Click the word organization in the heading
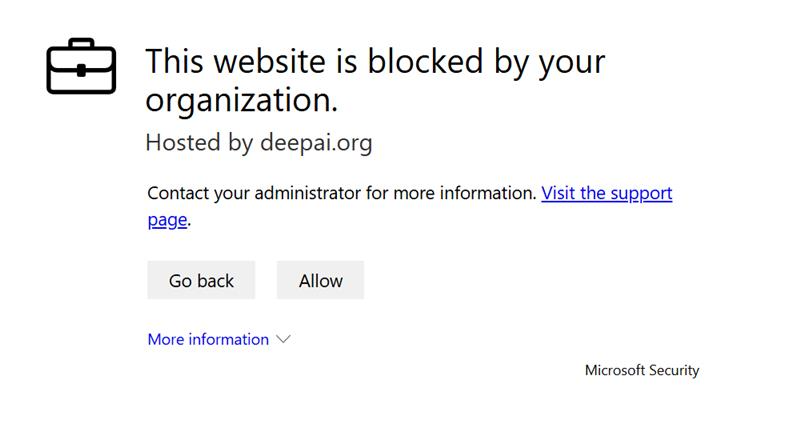This screenshot has height=447, width=800. click(237, 100)
